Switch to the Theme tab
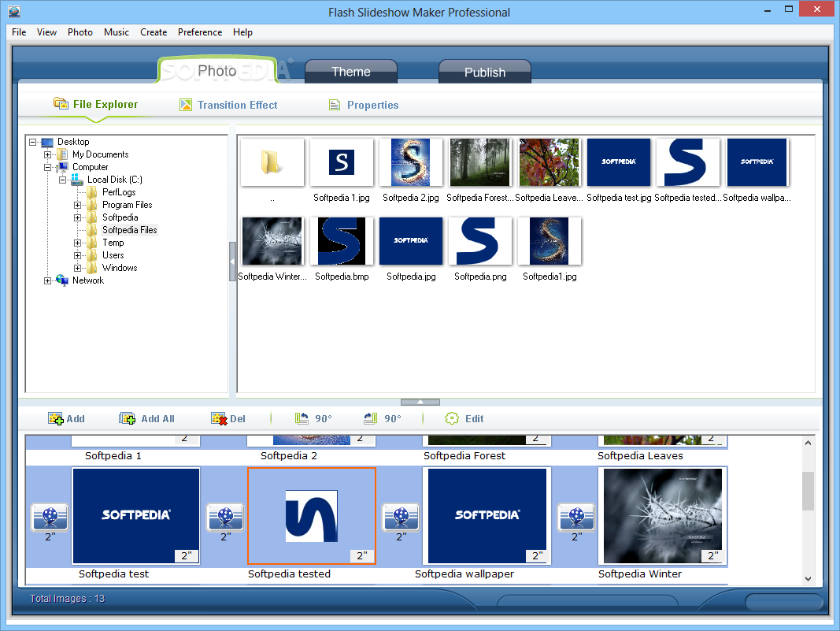Screen dimensions: 840x631 [x=351, y=72]
